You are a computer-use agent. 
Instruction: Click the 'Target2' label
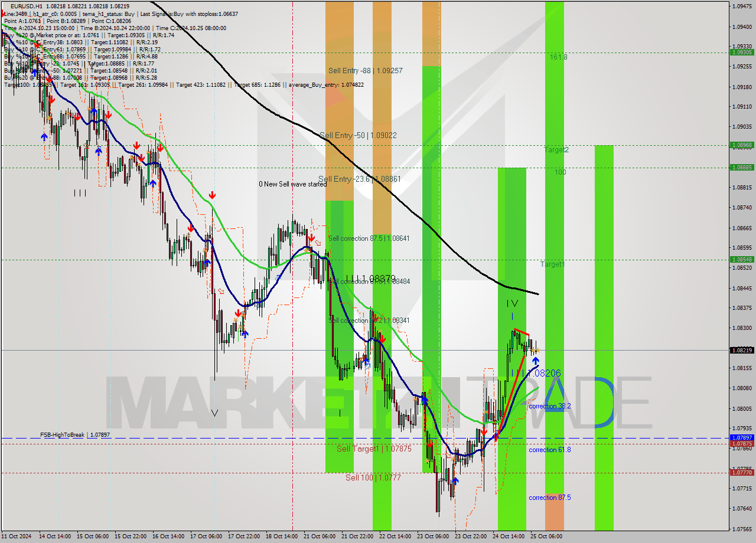556,150
